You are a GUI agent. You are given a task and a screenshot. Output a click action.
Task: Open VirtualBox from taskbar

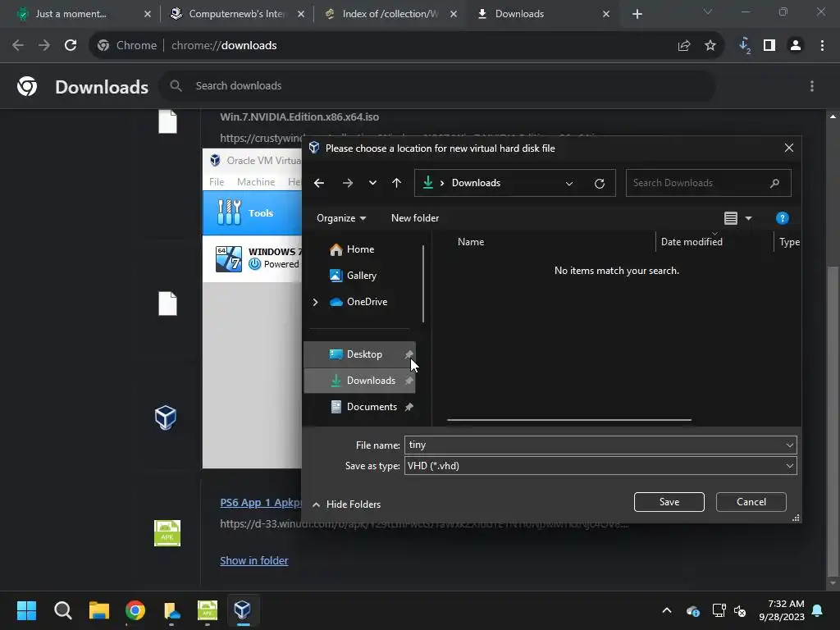[243, 610]
